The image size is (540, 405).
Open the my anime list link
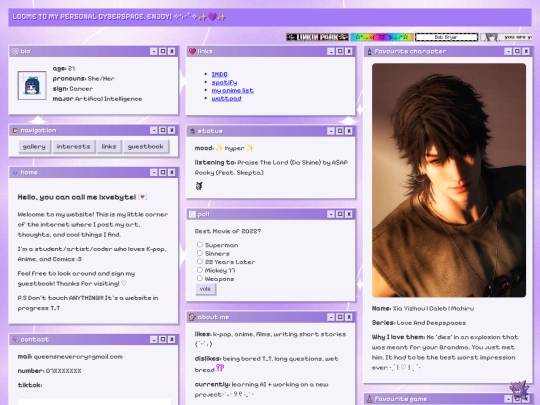(232, 90)
